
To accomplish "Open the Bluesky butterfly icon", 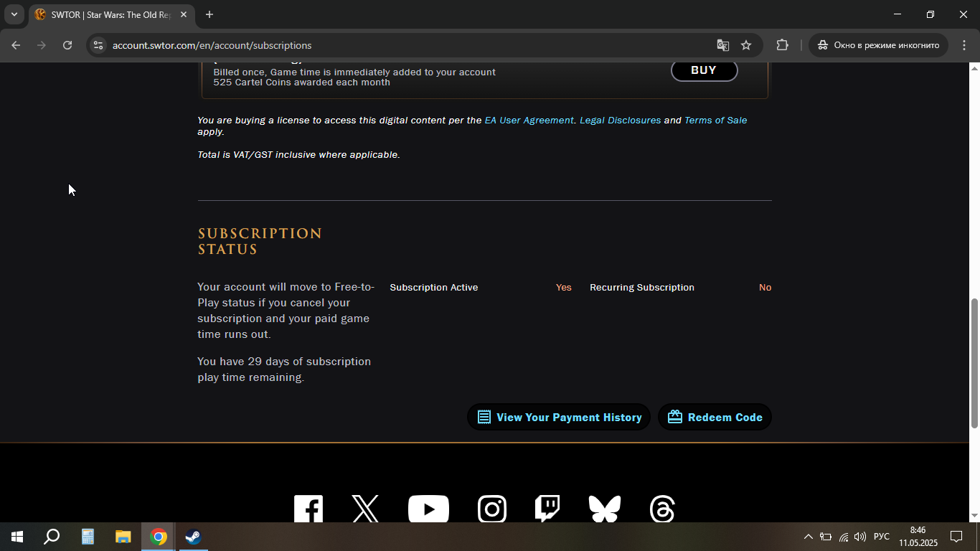I will click(604, 509).
